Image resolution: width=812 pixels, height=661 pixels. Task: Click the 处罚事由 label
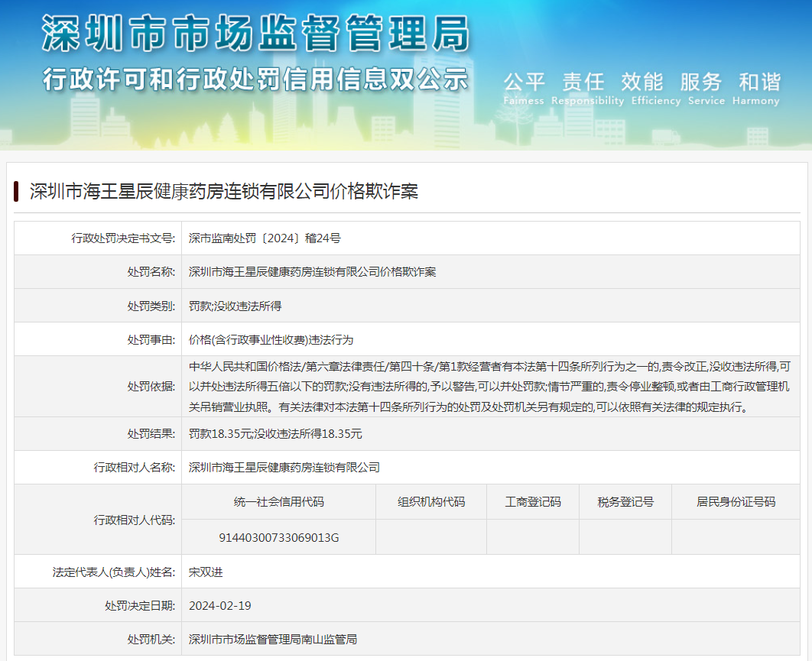point(151,340)
